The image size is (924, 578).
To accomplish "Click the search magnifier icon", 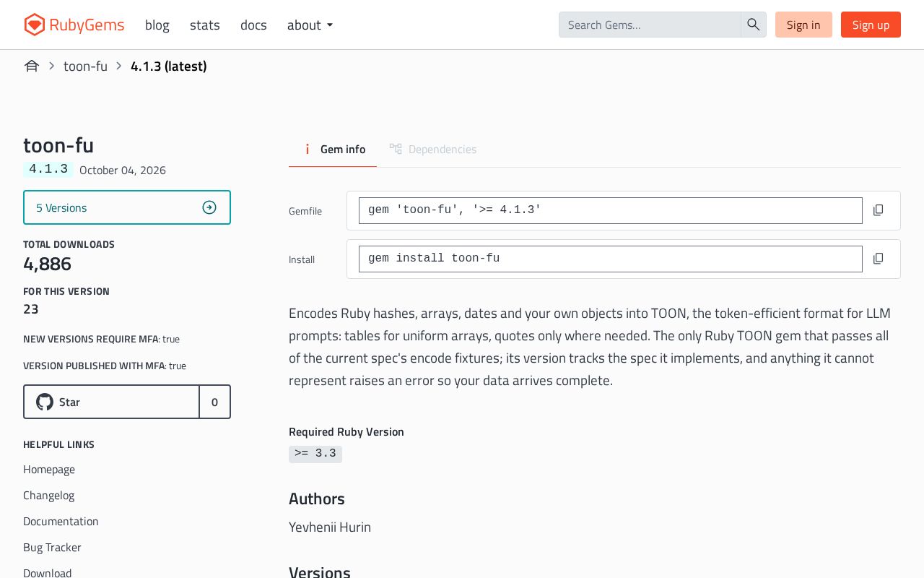I will (x=754, y=25).
